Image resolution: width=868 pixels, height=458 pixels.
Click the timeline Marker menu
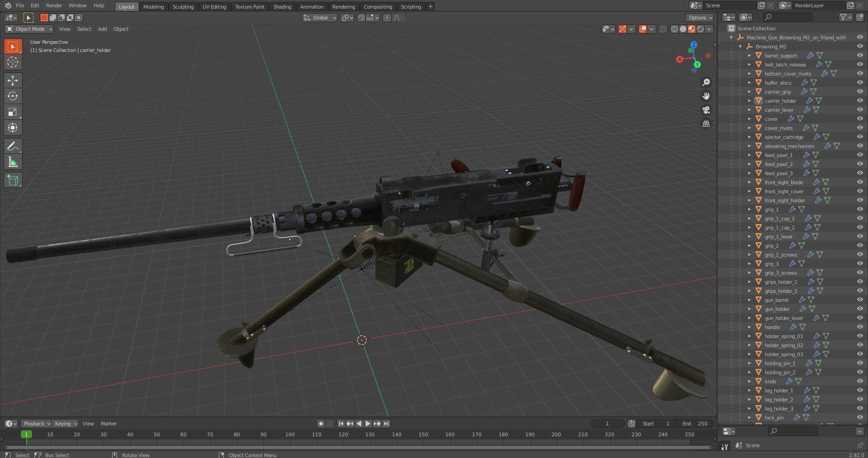point(108,424)
